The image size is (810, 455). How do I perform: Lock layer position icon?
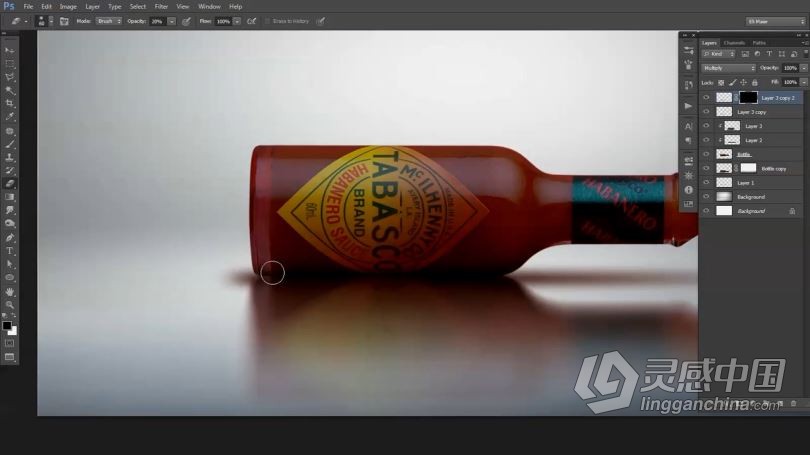tap(743, 83)
